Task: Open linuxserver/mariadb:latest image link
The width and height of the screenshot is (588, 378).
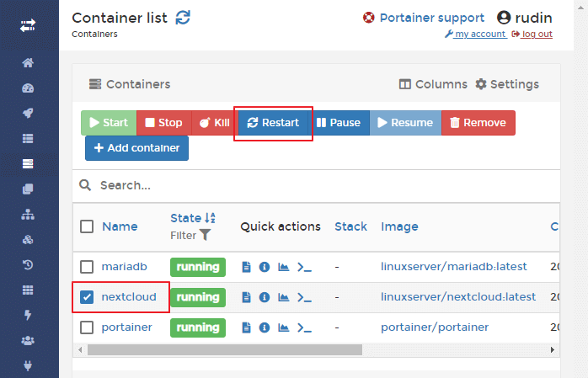Action: tap(454, 267)
